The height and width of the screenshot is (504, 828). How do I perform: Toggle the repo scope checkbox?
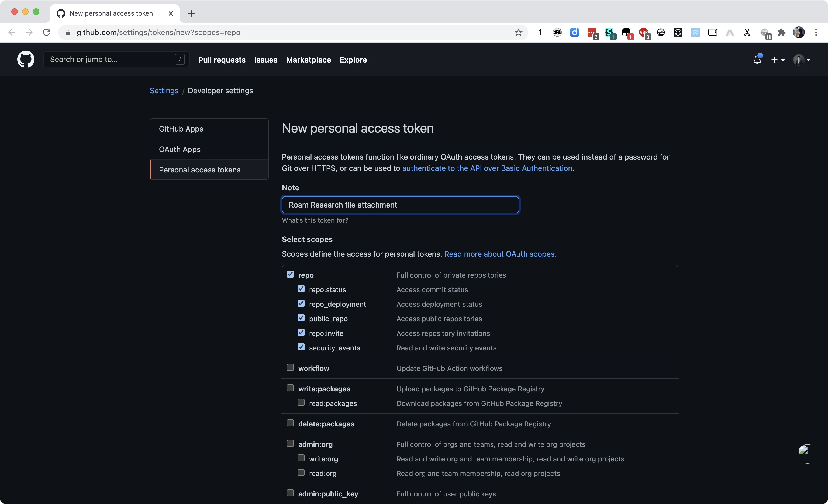click(290, 274)
